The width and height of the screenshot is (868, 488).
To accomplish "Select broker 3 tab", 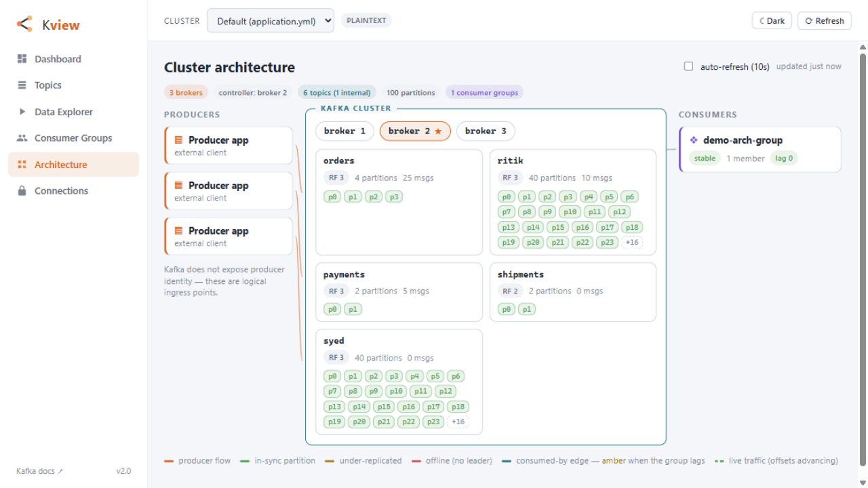I will [x=486, y=131].
